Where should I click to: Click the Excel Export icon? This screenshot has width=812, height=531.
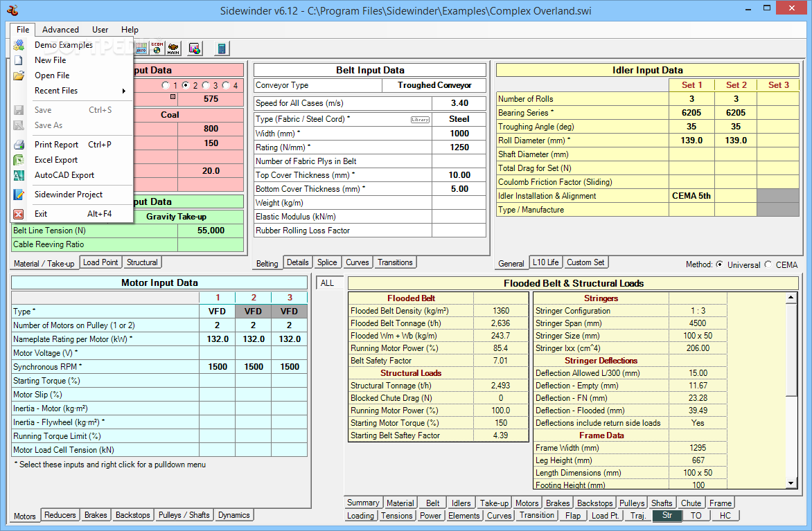[19, 160]
